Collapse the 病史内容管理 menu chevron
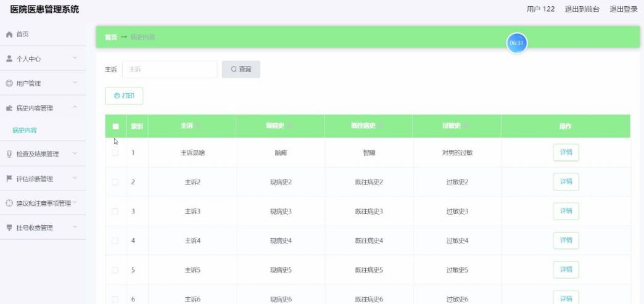644x304 pixels. click(75, 108)
